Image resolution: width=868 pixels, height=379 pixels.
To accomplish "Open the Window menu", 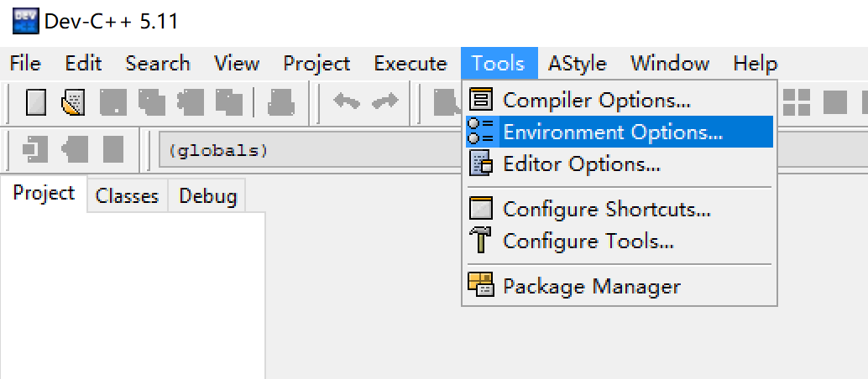I will 670,63.
